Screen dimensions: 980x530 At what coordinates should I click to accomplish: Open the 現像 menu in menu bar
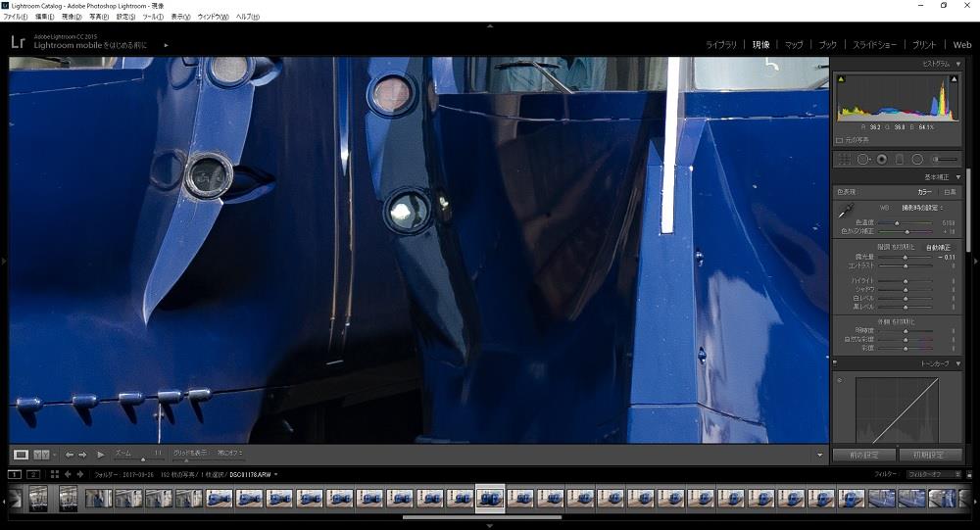pos(72,17)
